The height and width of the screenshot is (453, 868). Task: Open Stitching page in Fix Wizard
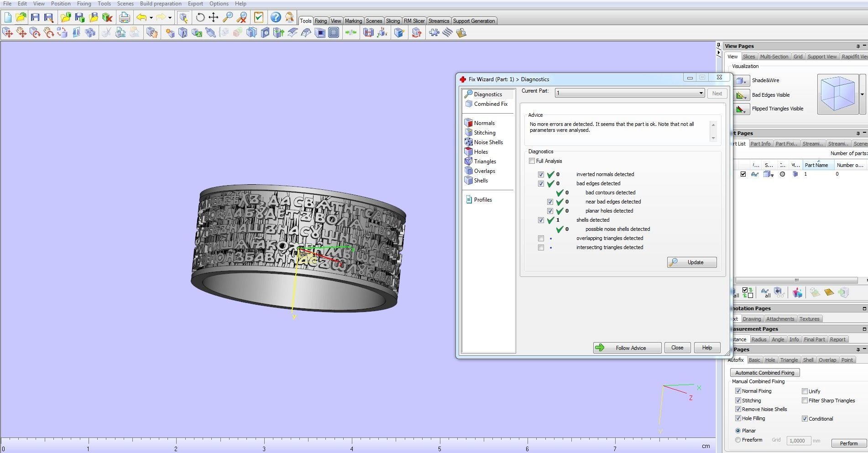[x=485, y=133]
